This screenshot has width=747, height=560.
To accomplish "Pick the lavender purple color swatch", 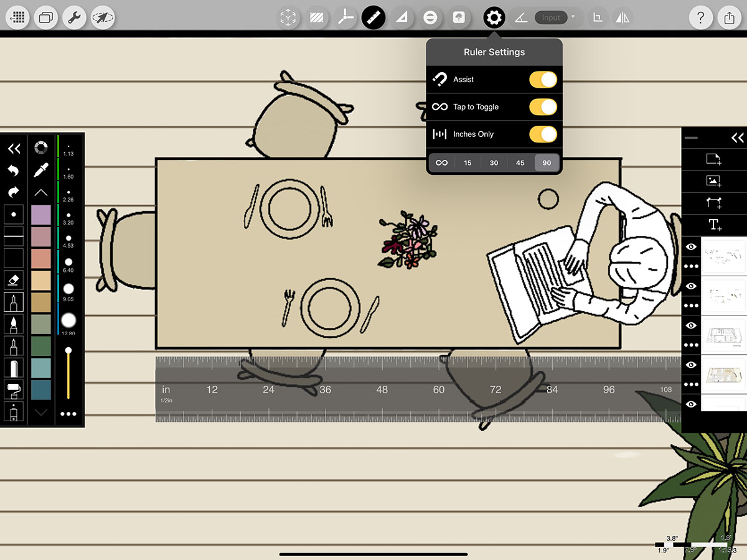I will tap(41, 215).
